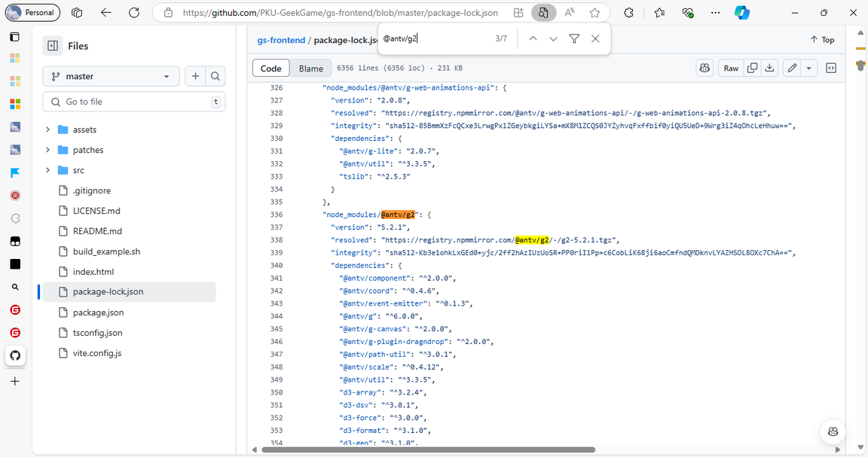Select line number 340

click(277, 266)
